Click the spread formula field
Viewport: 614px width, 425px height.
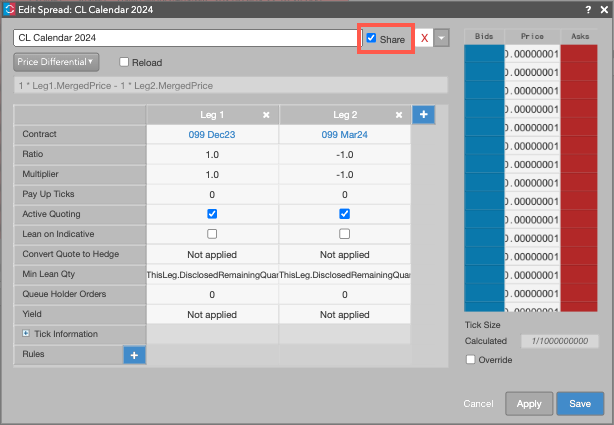[x=231, y=85]
